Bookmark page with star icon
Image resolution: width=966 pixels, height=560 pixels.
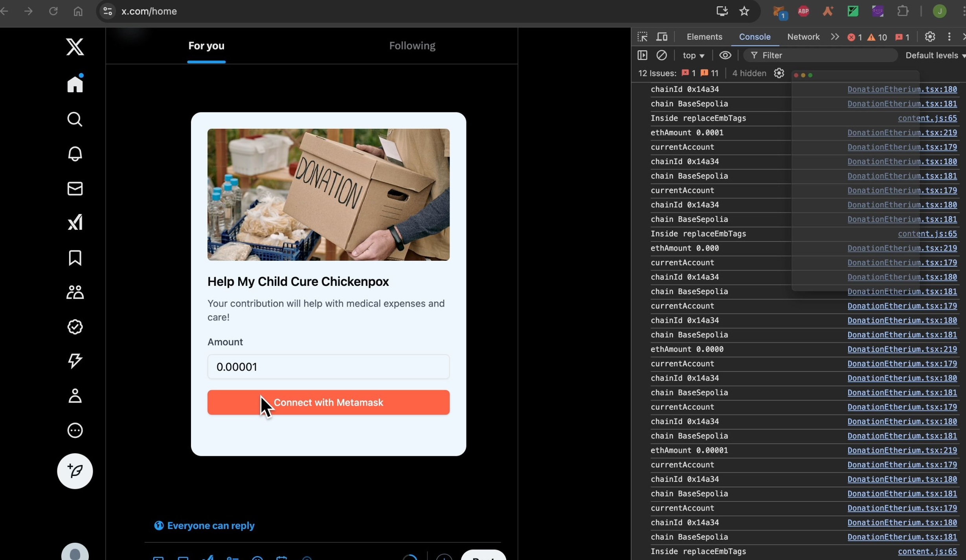tap(744, 11)
